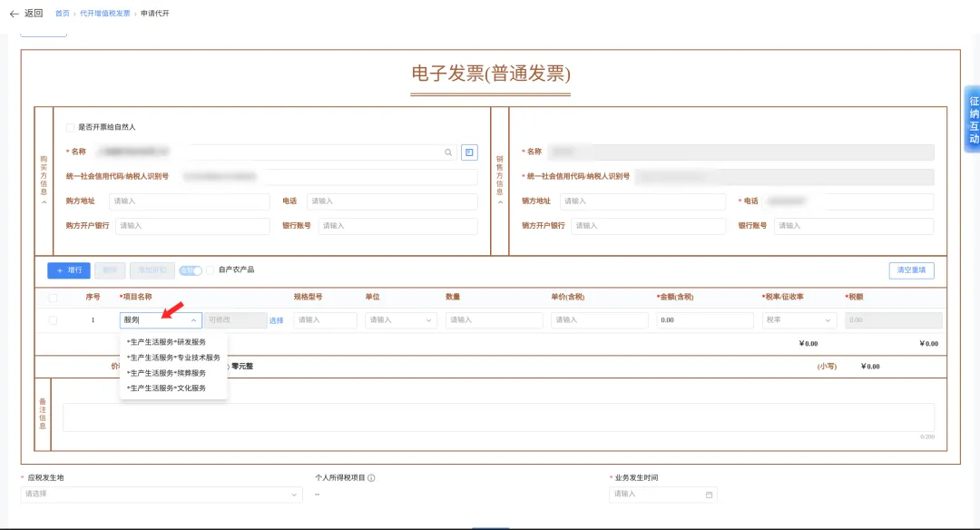Click the 数量 input in row 1

point(495,320)
